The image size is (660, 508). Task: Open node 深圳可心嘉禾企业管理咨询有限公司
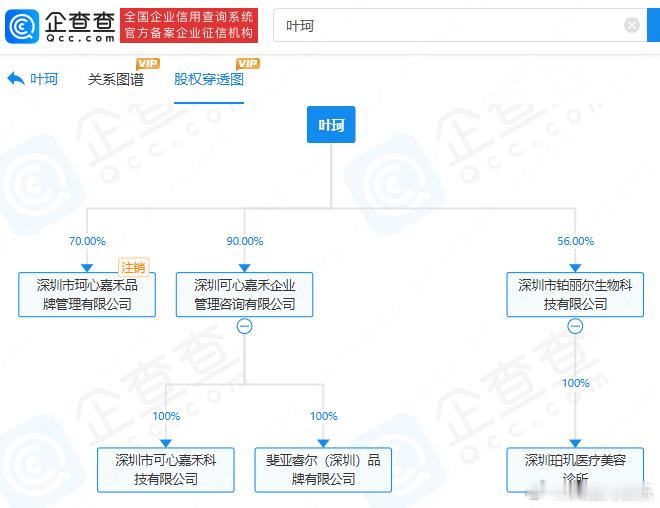click(x=245, y=295)
